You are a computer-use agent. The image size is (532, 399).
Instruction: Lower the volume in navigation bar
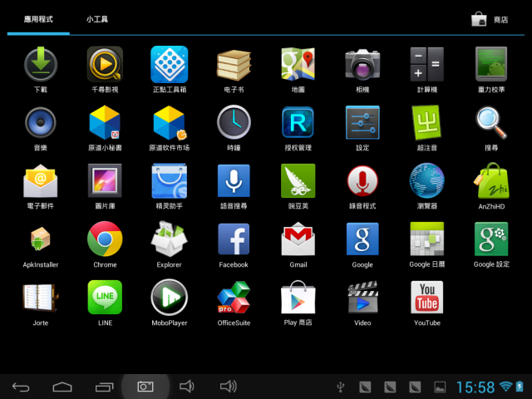[187, 387]
